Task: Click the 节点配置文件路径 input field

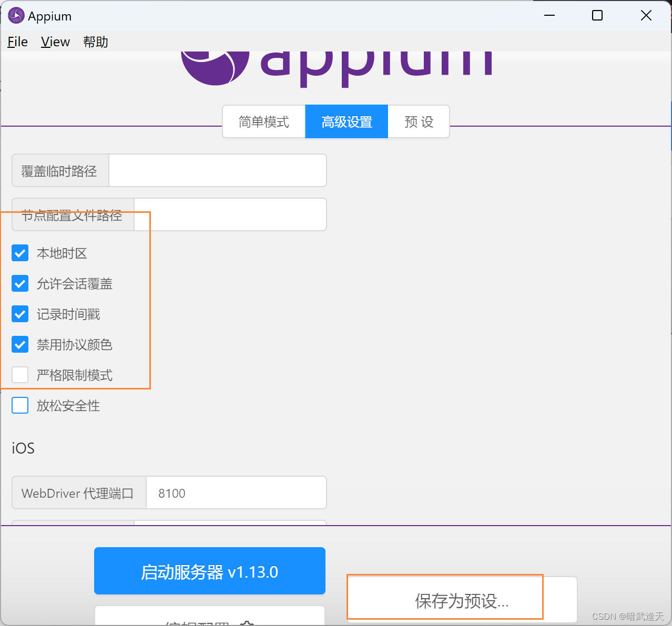Action: click(230, 214)
